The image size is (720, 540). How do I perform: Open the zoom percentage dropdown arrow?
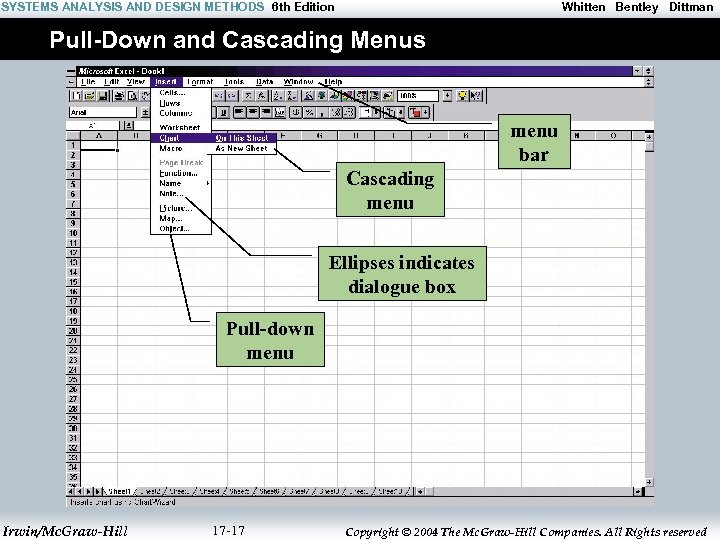tap(447, 96)
